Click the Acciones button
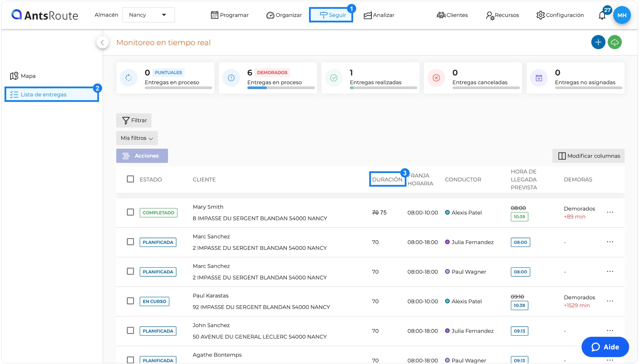 point(142,156)
